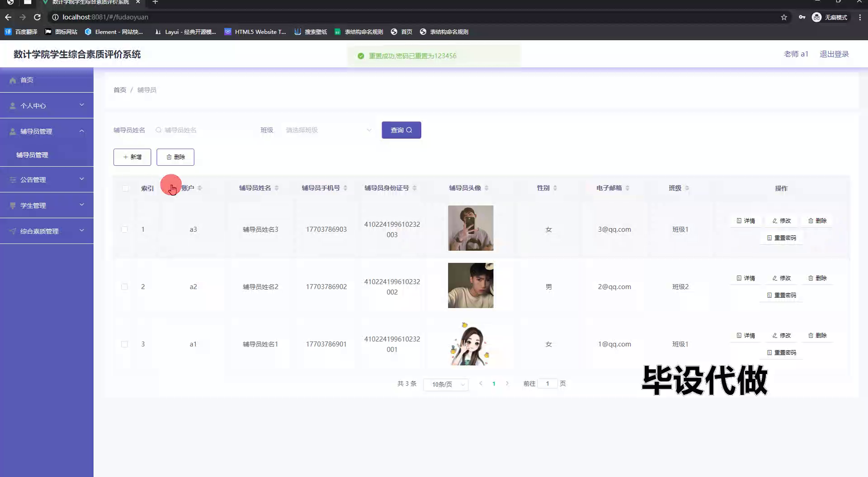Click the home icon beside 首页 in sidebar
The width and height of the screenshot is (868, 477).
click(13, 80)
